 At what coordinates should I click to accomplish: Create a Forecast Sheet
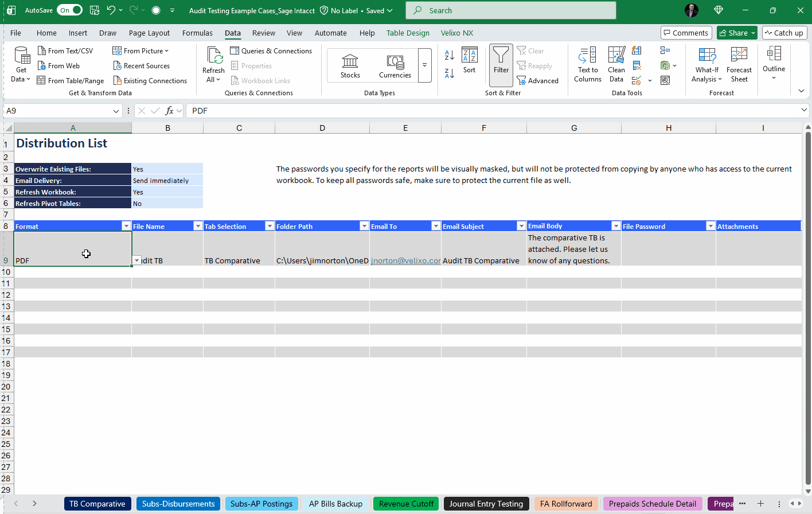[739, 65]
